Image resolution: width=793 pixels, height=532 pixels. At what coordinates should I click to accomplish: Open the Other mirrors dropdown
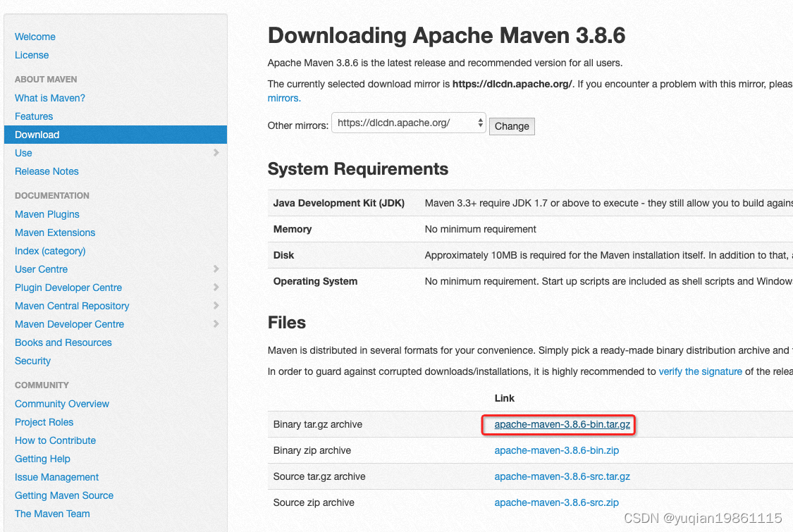[x=409, y=123]
